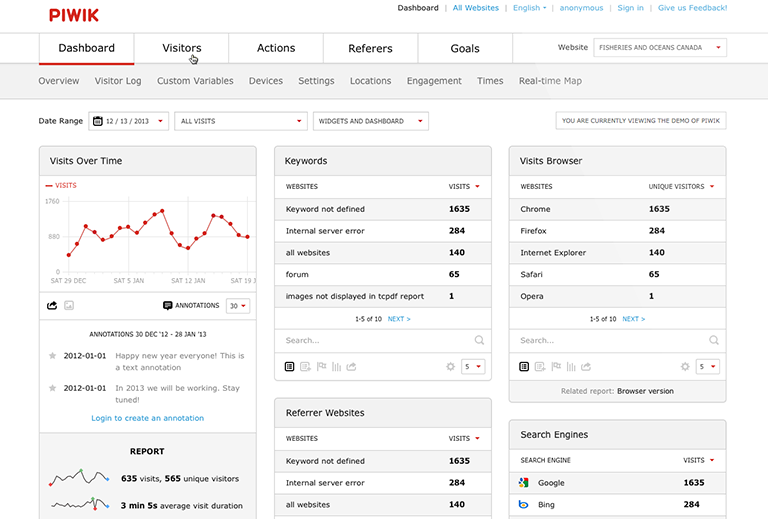This screenshot has width=768, height=519.
Task: Click the All Websites link
Action: pyautogui.click(x=476, y=8)
